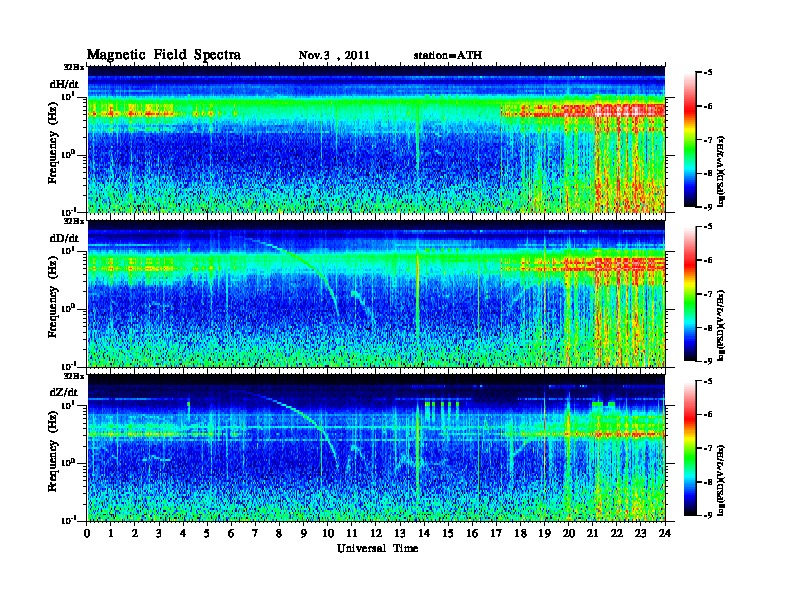Click hour 3 on the Universal Time axis
792x612 pixels.
pos(159,533)
